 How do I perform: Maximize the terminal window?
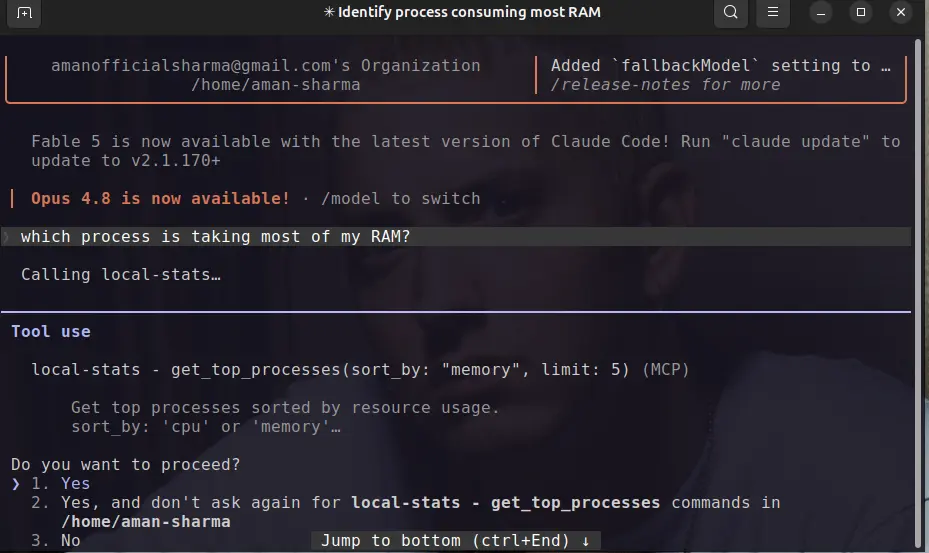(861, 12)
